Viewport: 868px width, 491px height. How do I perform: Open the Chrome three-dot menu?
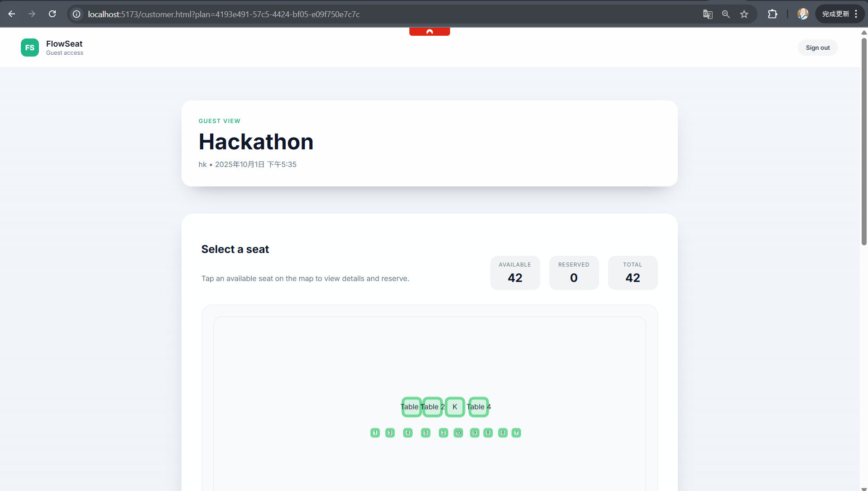pos(856,14)
